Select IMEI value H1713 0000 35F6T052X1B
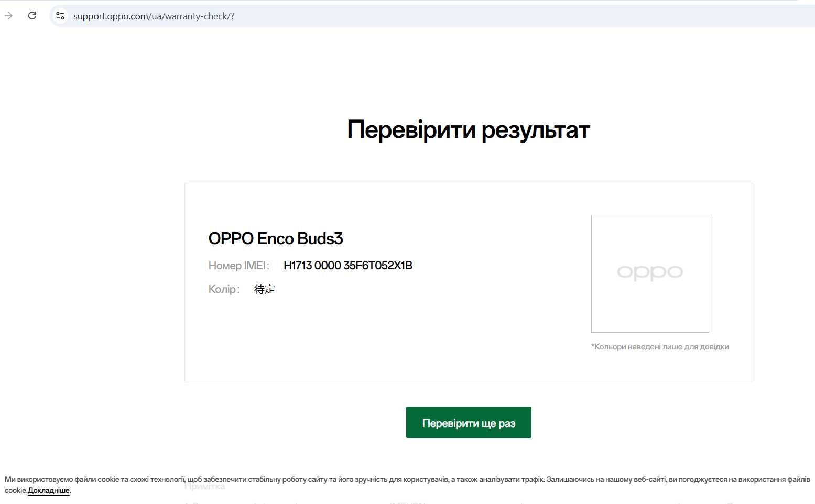The width and height of the screenshot is (815, 504). point(348,266)
